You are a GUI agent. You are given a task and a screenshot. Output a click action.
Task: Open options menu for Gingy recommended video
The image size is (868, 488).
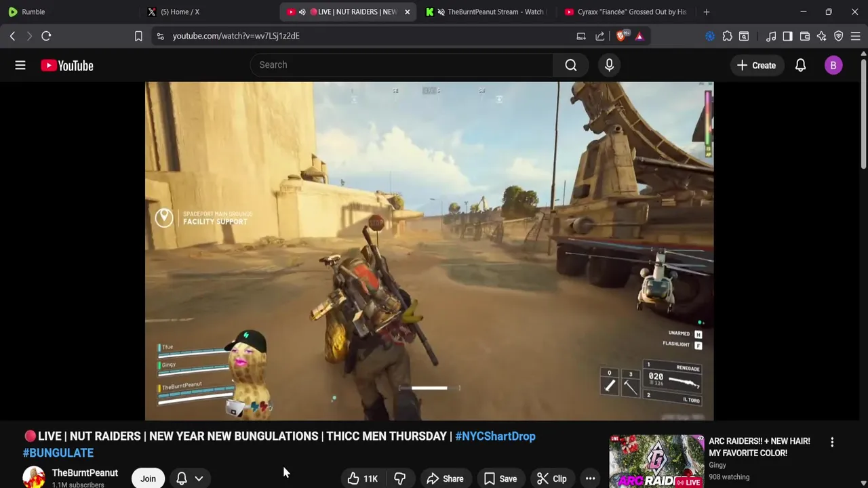(x=832, y=442)
